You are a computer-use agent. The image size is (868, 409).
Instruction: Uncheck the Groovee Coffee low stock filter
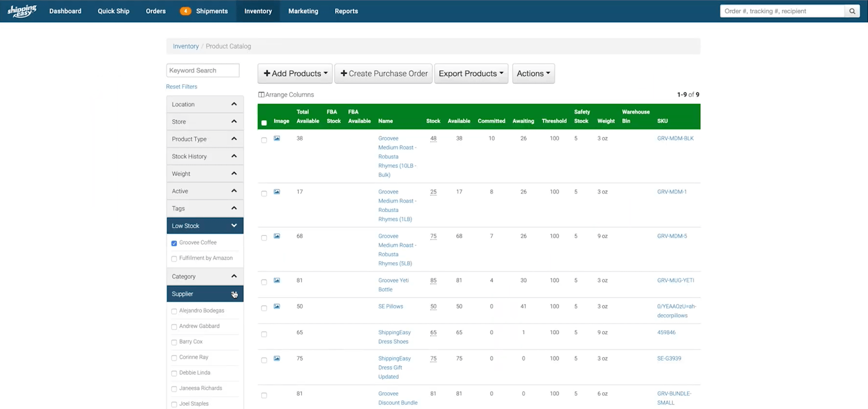[x=174, y=243]
